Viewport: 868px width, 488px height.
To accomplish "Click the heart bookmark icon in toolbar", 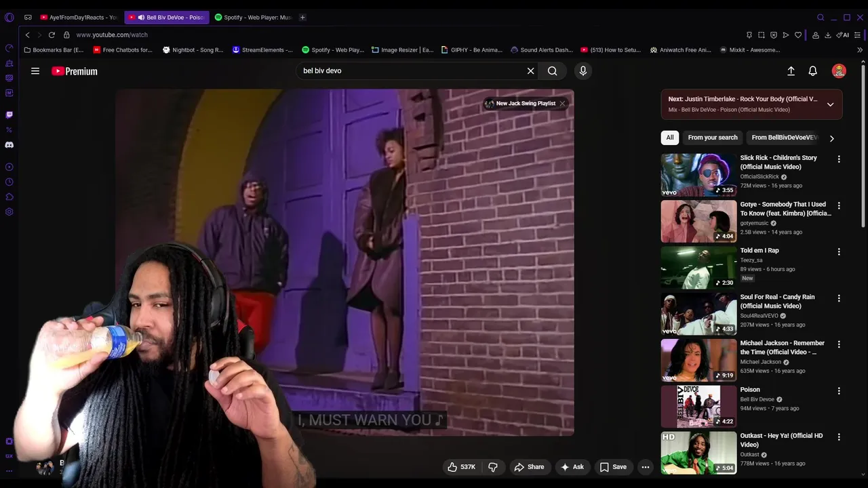I will 798,35.
